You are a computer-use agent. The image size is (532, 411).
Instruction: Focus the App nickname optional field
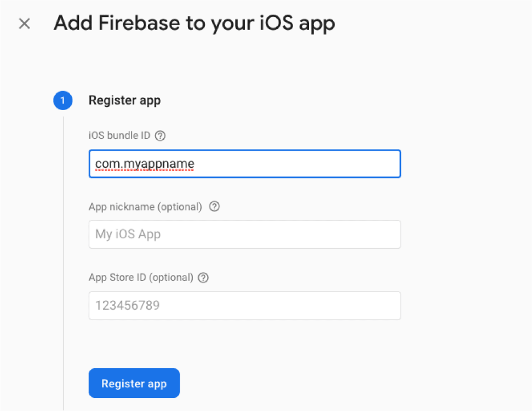tap(244, 234)
